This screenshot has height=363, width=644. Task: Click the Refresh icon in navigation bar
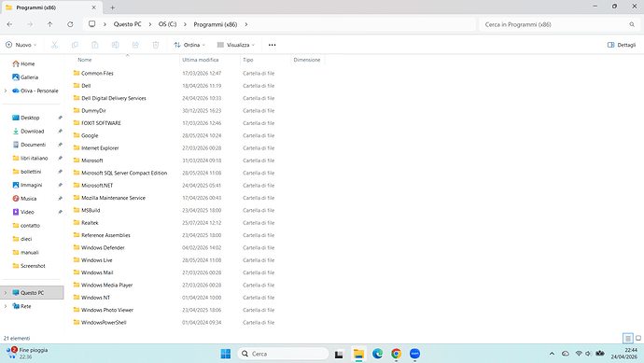[x=70, y=24]
